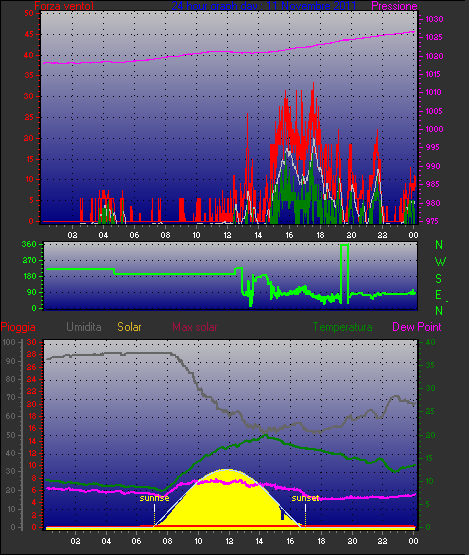This screenshot has width=469, height=555.
Task: Click the sunrise vertical time marker
Action: click(154, 515)
